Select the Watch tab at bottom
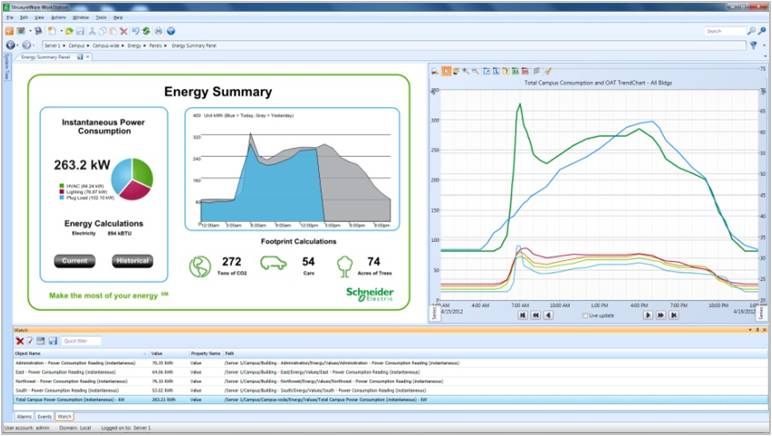This screenshot has width=772, height=436. point(64,416)
